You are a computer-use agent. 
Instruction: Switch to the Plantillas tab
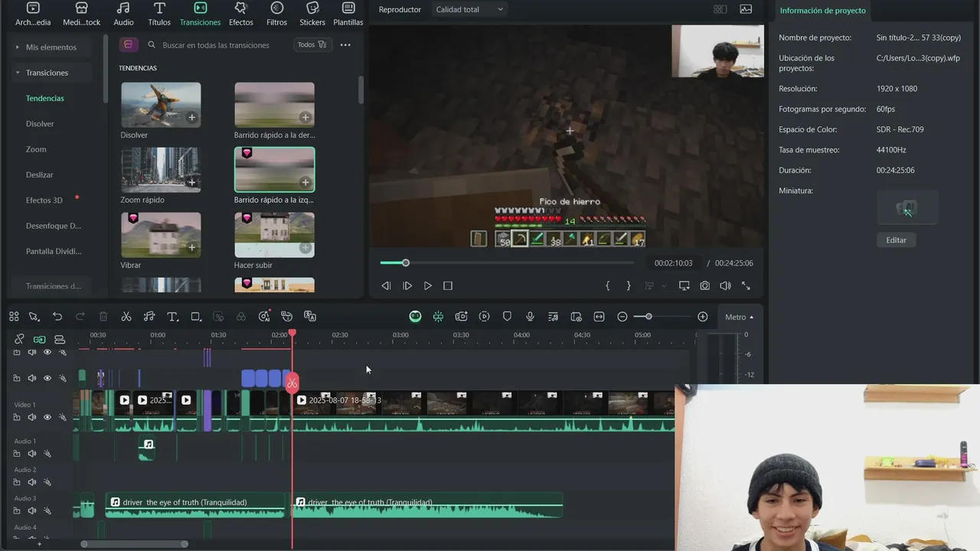point(348,14)
